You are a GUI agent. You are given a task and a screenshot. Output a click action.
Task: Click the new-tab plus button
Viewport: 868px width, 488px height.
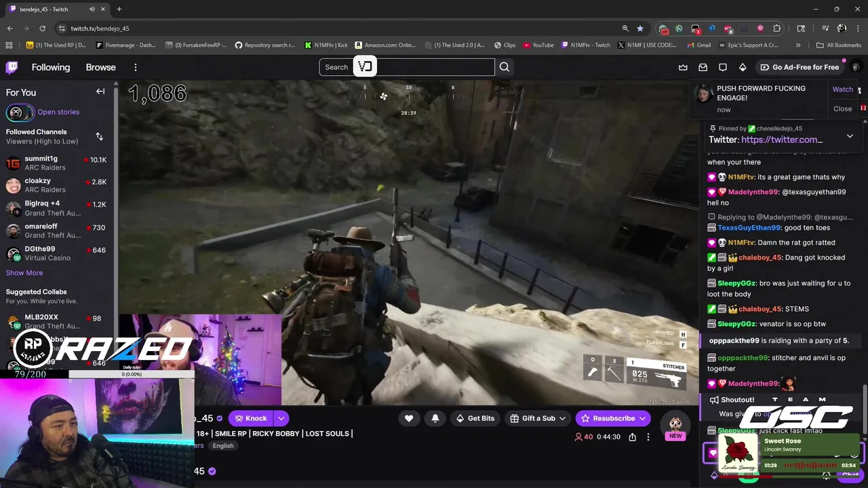coord(119,9)
